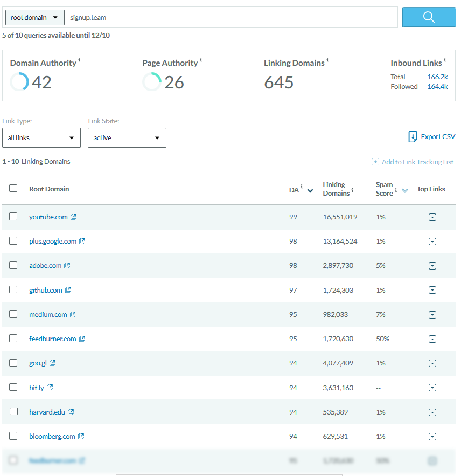Expand Top Links for bit.ly

[x=432, y=388]
